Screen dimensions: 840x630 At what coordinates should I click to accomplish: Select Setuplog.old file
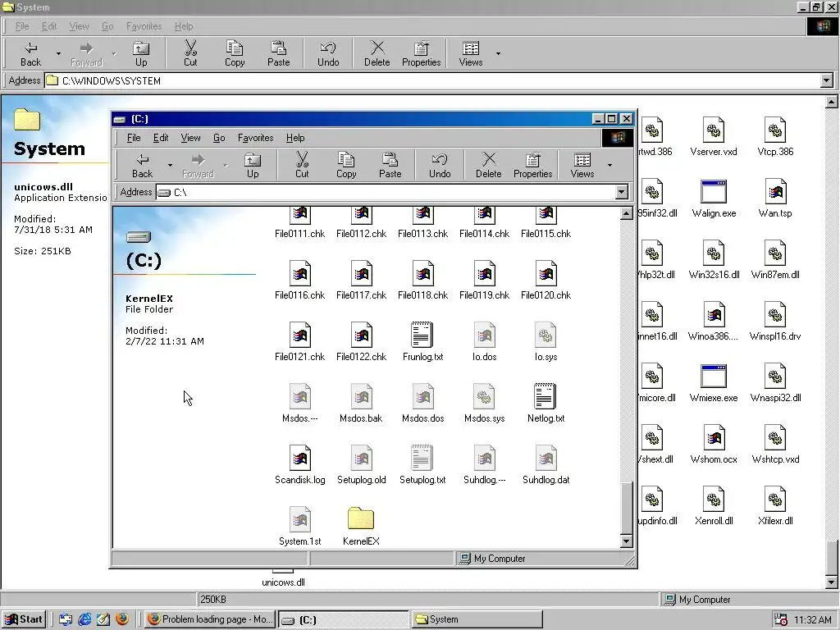point(362,465)
